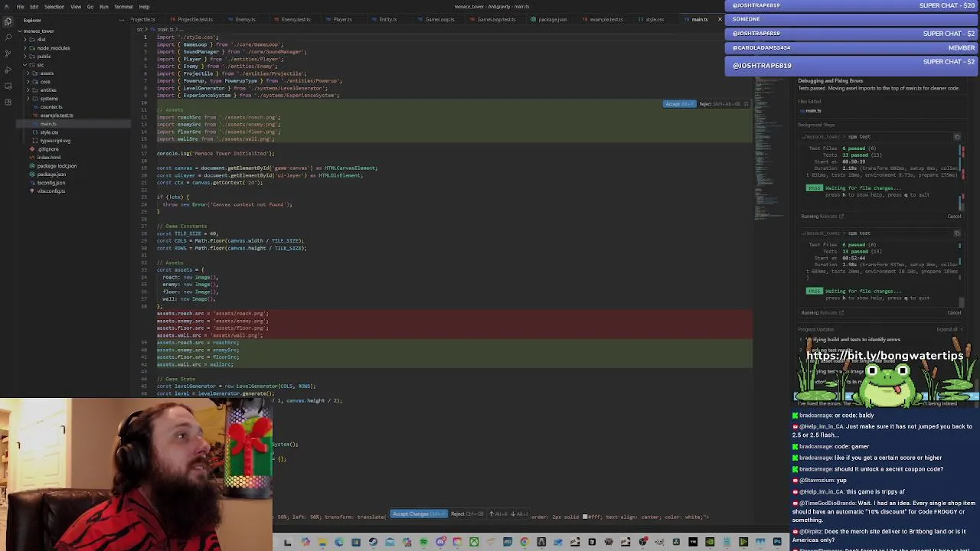Open Spotify from the taskbar
Viewport: 980px width, 551px height.
click(x=424, y=543)
